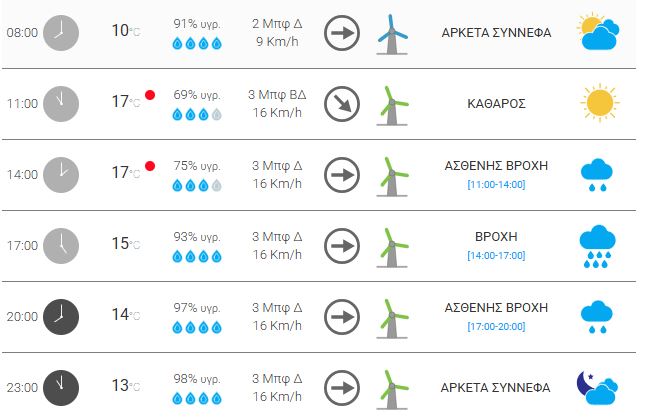Click the red dot beside 11:00 temperature
The image size is (654, 418).
pyautogui.click(x=150, y=95)
